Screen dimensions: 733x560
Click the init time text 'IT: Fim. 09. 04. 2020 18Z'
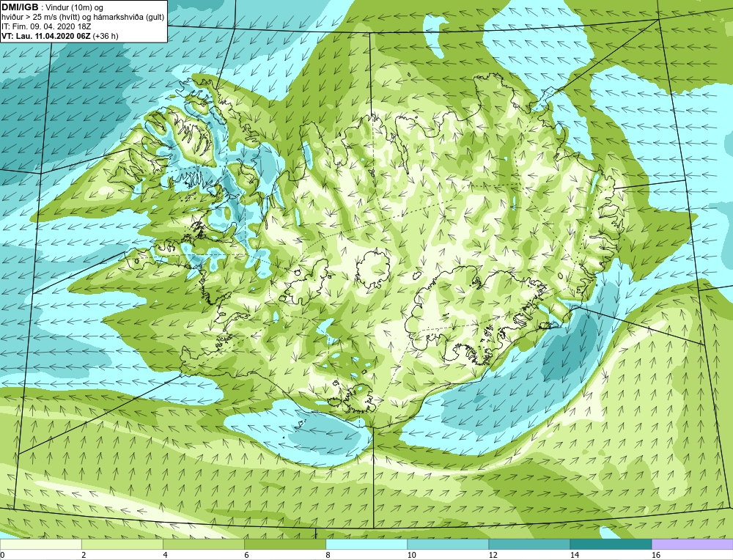45,26
